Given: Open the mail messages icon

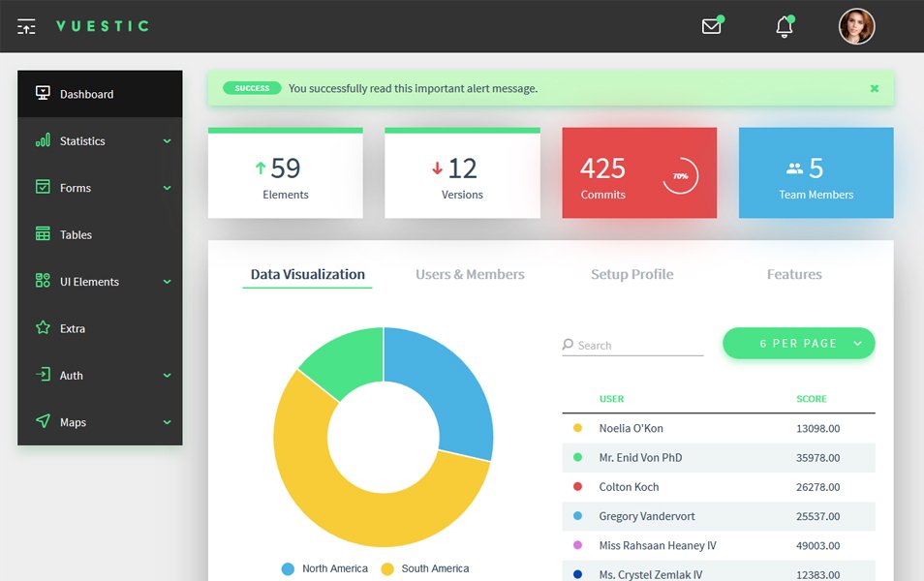Looking at the screenshot, I should click(712, 26).
